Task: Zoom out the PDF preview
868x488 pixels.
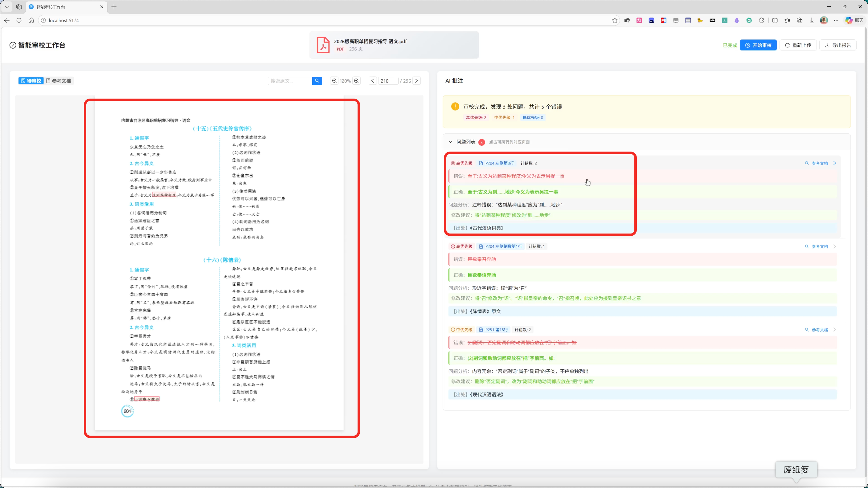Action: (334, 81)
